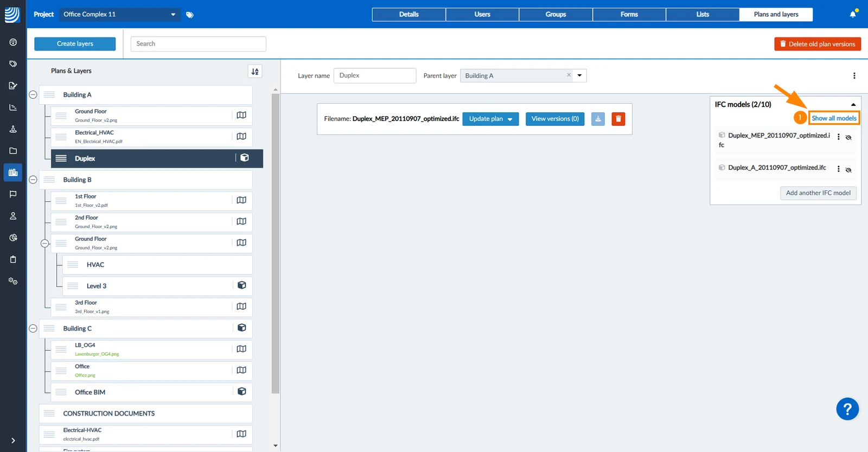Click the 3D cube icon for Duplex layer
This screenshot has height=452, width=868.
(245, 157)
